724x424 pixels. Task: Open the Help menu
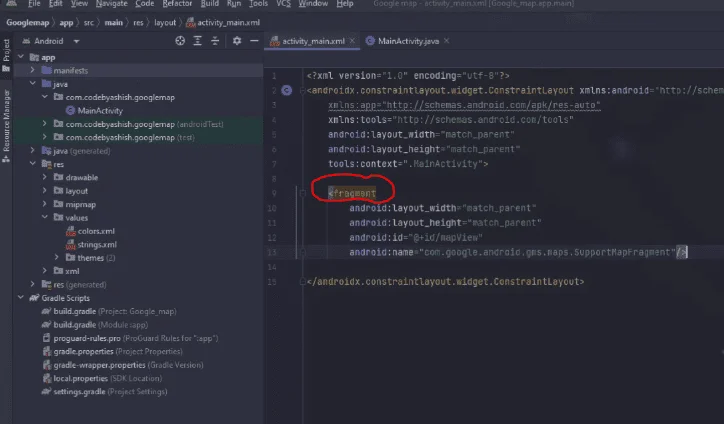click(344, 4)
